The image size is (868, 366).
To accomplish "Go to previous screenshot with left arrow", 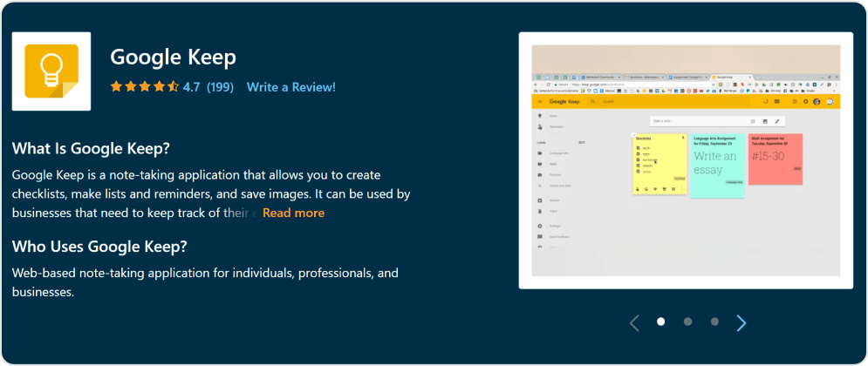I will click(634, 322).
